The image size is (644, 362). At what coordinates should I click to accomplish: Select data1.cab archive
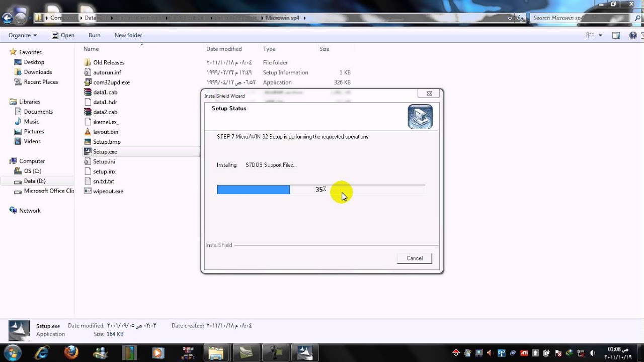[105, 92]
